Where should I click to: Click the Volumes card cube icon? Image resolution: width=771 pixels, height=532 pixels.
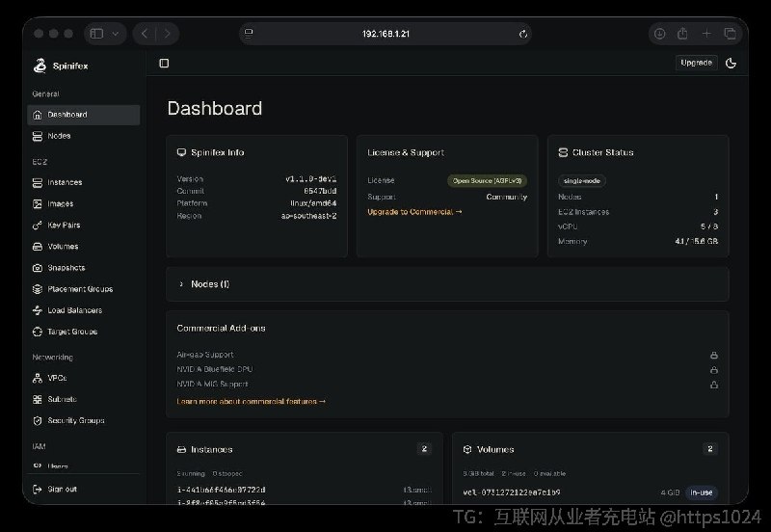point(467,449)
